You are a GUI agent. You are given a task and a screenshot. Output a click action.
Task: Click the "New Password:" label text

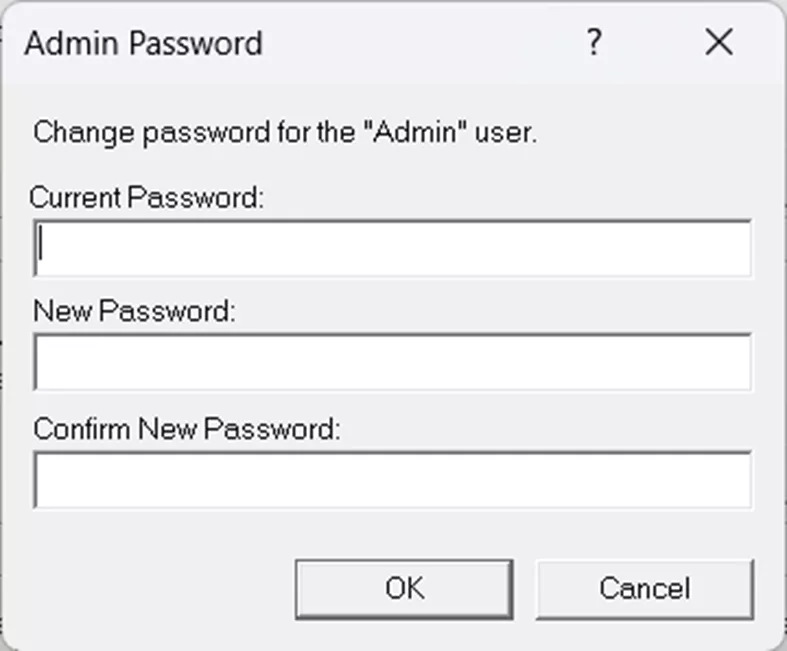click(x=134, y=311)
